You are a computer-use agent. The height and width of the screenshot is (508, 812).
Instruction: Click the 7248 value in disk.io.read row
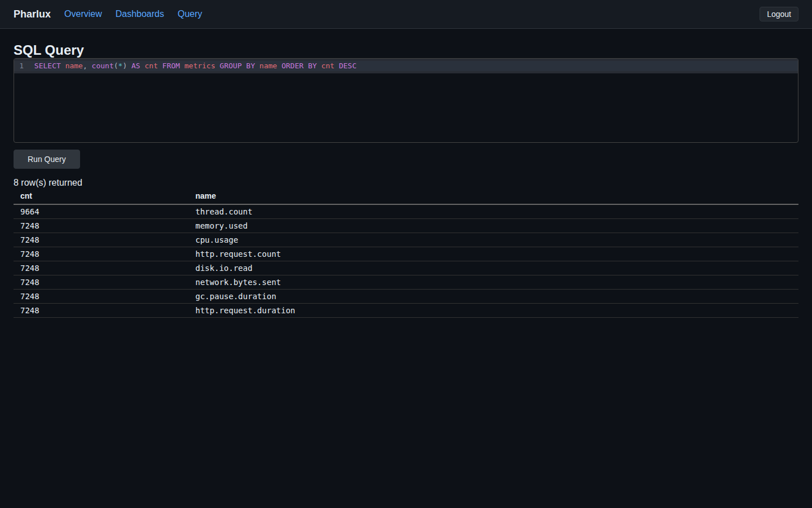click(30, 268)
